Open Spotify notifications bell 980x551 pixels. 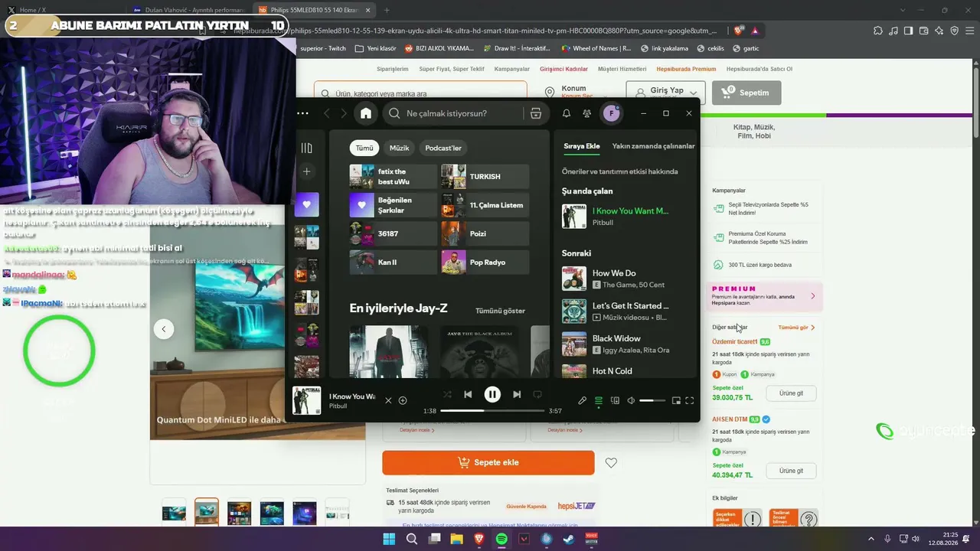[x=567, y=113]
